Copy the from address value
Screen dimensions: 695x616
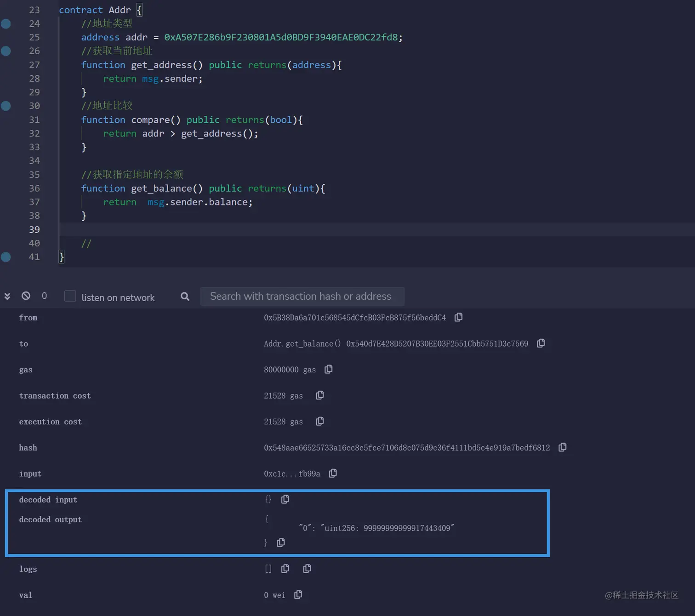click(x=458, y=317)
